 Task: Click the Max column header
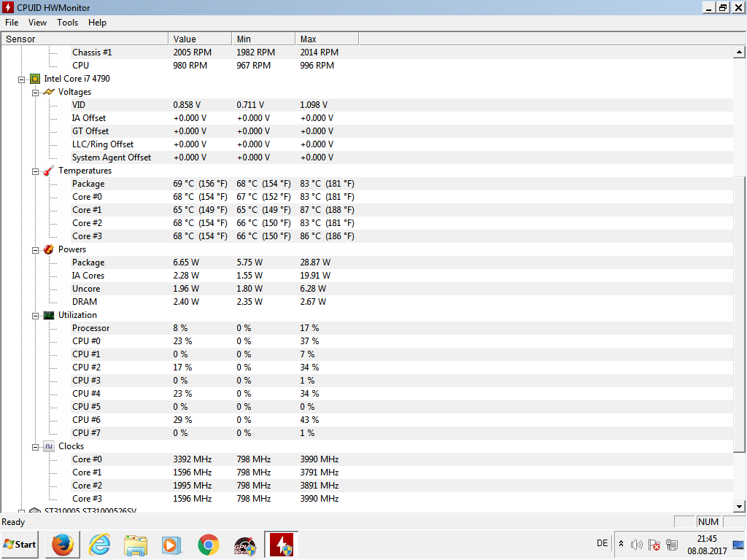point(327,39)
